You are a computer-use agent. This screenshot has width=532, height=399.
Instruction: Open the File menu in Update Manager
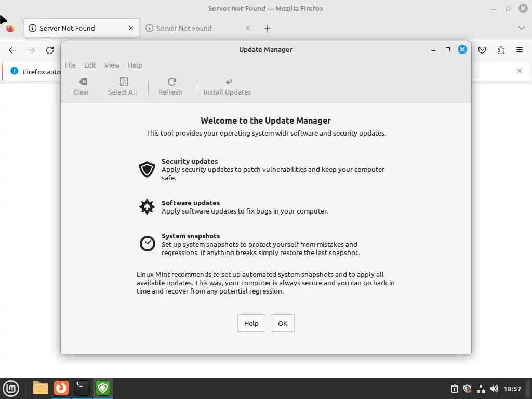[70, 65]
